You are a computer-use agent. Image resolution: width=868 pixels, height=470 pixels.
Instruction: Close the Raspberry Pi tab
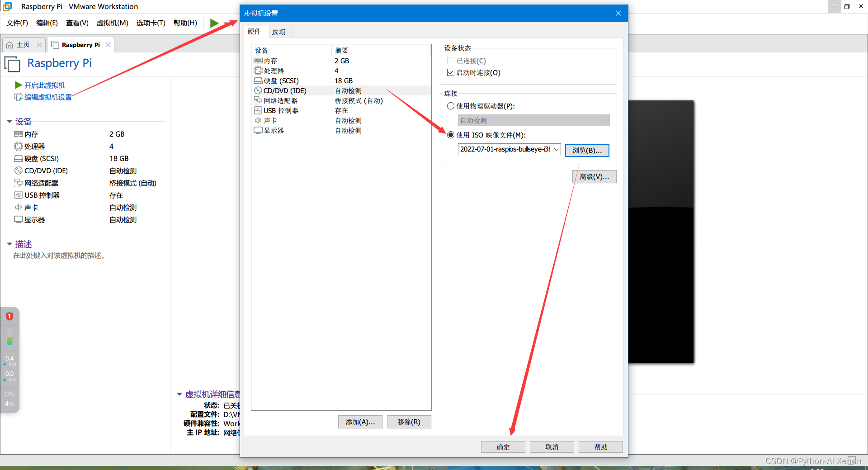108,45
